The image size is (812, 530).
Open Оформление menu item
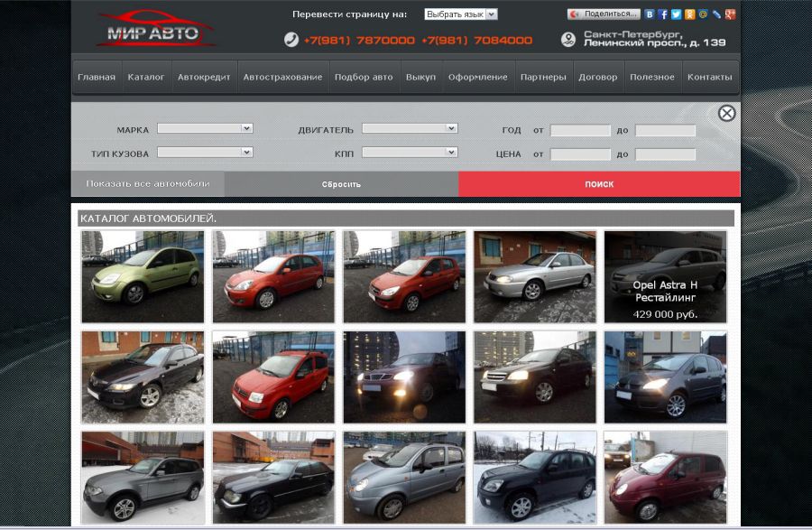coord(478,77)
